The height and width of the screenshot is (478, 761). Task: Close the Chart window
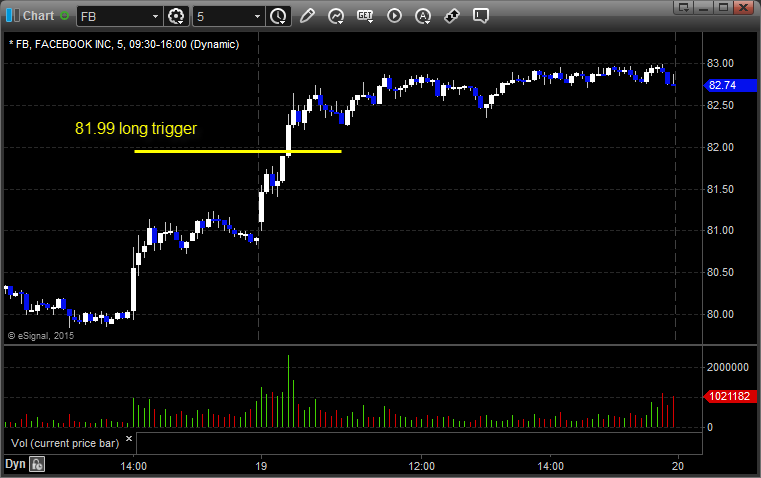pos(743,7)
